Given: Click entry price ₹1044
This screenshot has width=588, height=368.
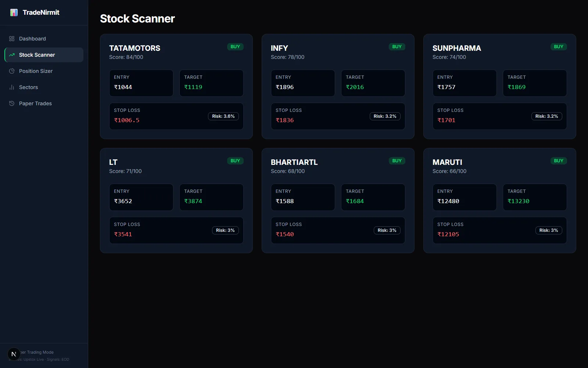Looking at the screenshot, I should [123, 87].
